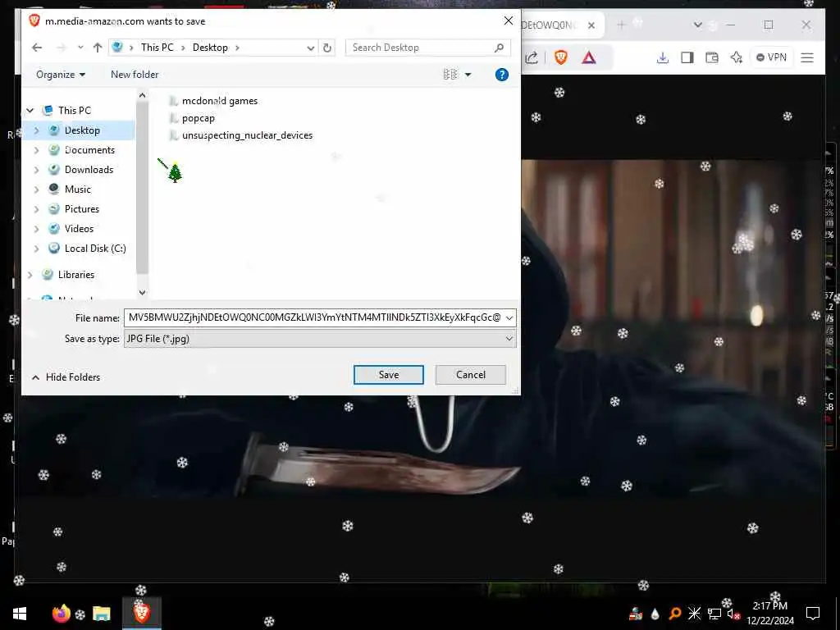Open the Organize menu

[x=61, y=75]
